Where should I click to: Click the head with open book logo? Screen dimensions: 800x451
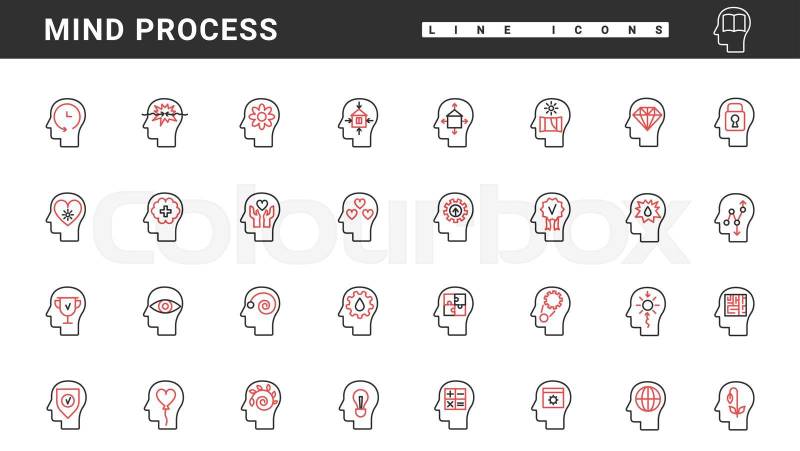coord(733,30)
